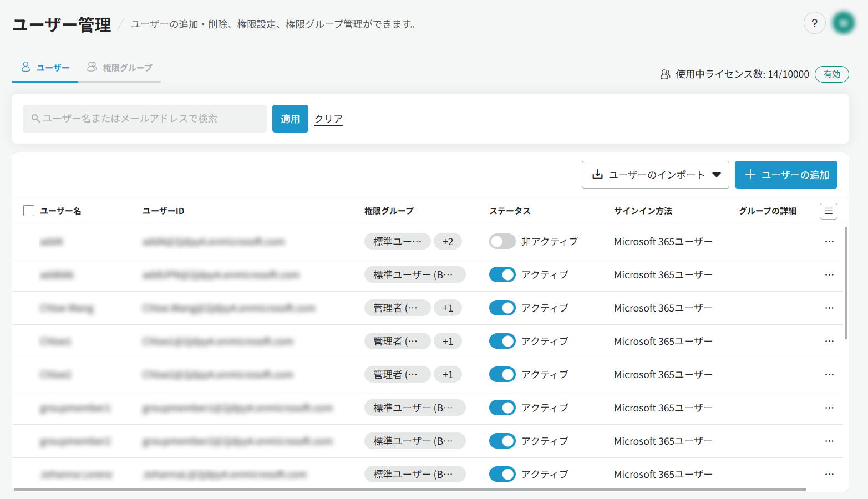868x499 pixels.
Task: Click the ユーザー名 column header
Action: (60, 211)
